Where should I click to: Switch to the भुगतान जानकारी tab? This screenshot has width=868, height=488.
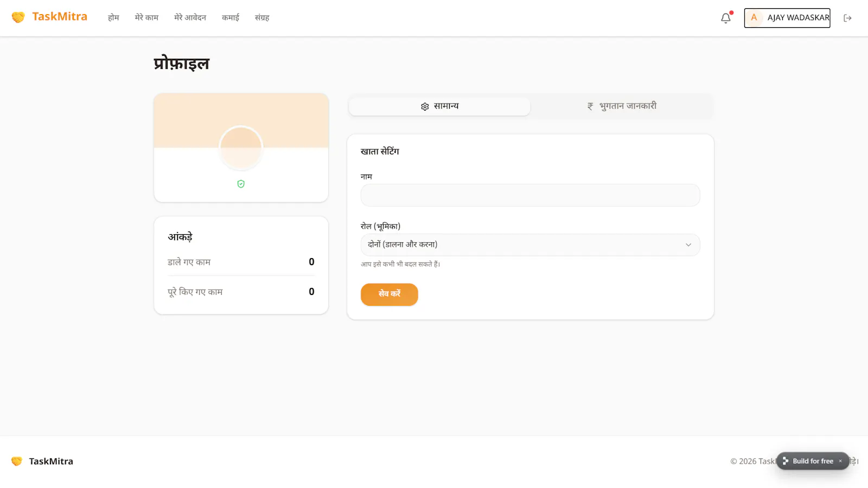pos(622,106)
